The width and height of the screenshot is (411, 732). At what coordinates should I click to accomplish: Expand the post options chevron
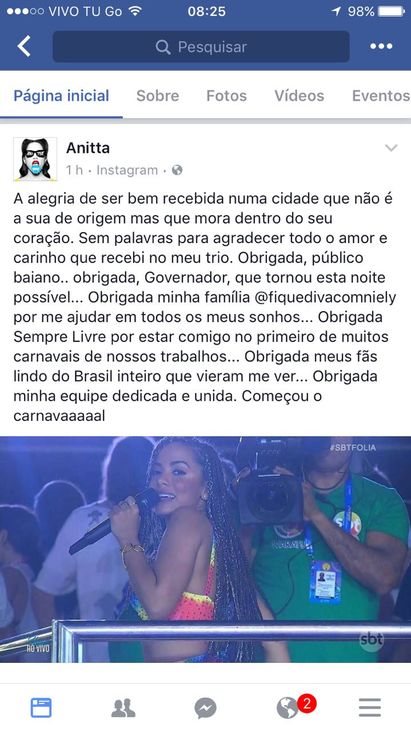[391, 148]
